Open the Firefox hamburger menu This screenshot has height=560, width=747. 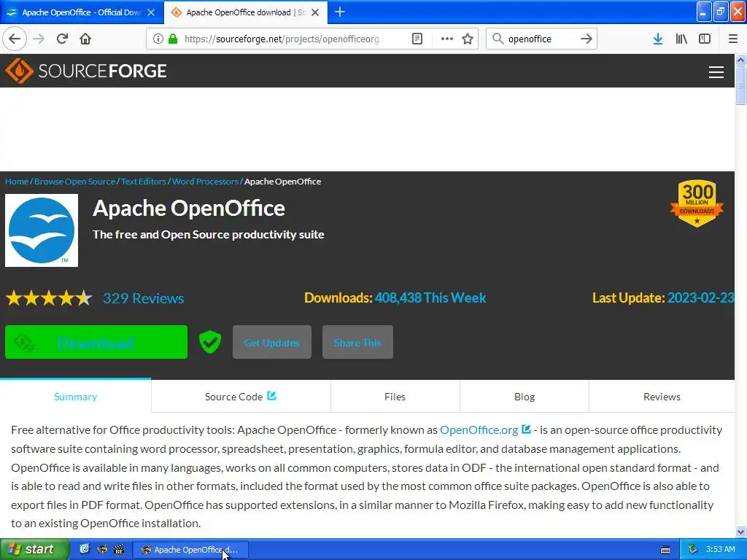click(733, 39)
